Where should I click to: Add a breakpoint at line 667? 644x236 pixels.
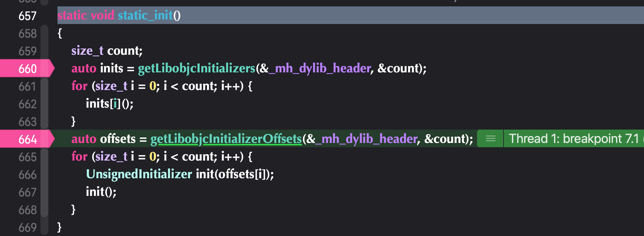(27, 192)
